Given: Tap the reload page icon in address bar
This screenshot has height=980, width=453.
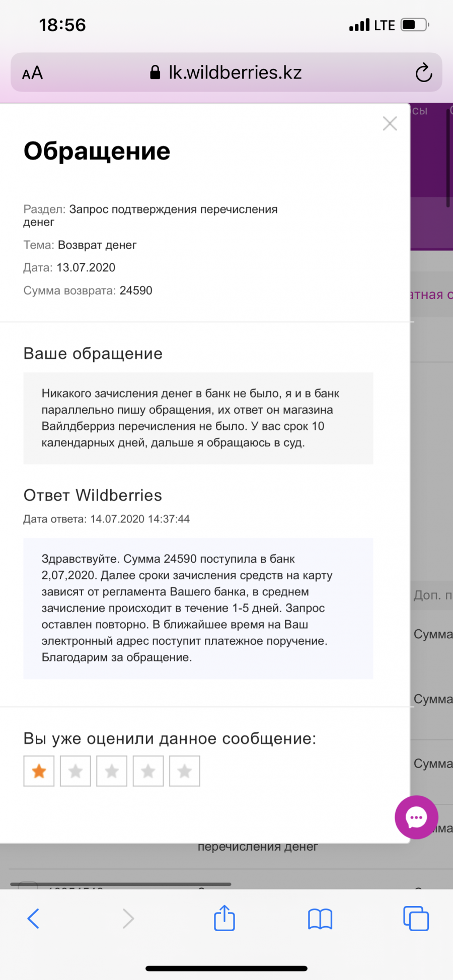Looking at the screenshot, I should pyautogui.click(x=424, y=72).
